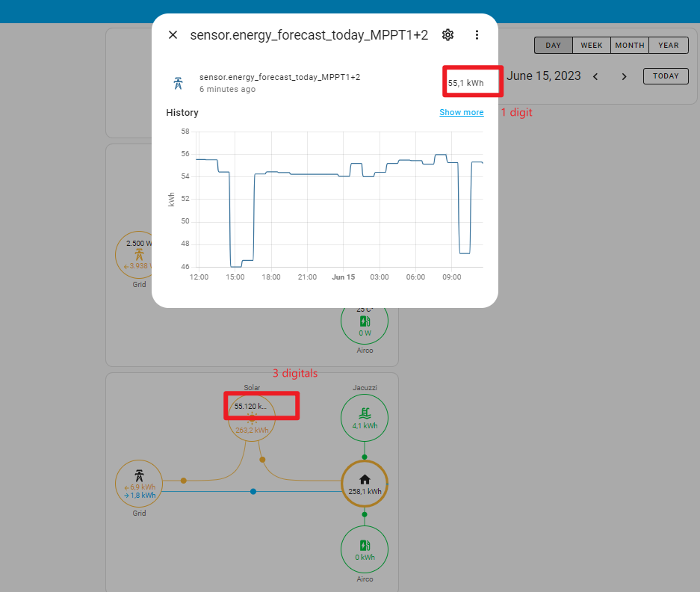Open sensor settings via the gear icon
Image resolution: width=700 pixels, height=592 pixels.
[447, 34]
